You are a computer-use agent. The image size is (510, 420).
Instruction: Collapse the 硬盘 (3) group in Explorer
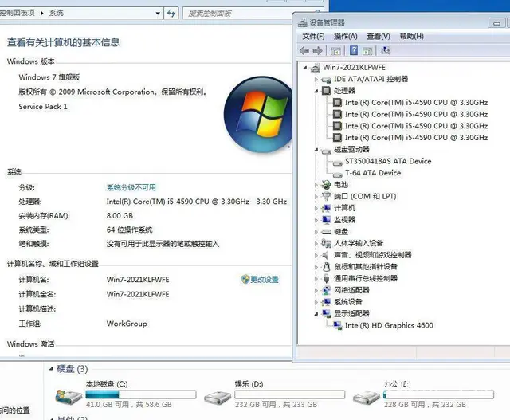click(51, 369)
